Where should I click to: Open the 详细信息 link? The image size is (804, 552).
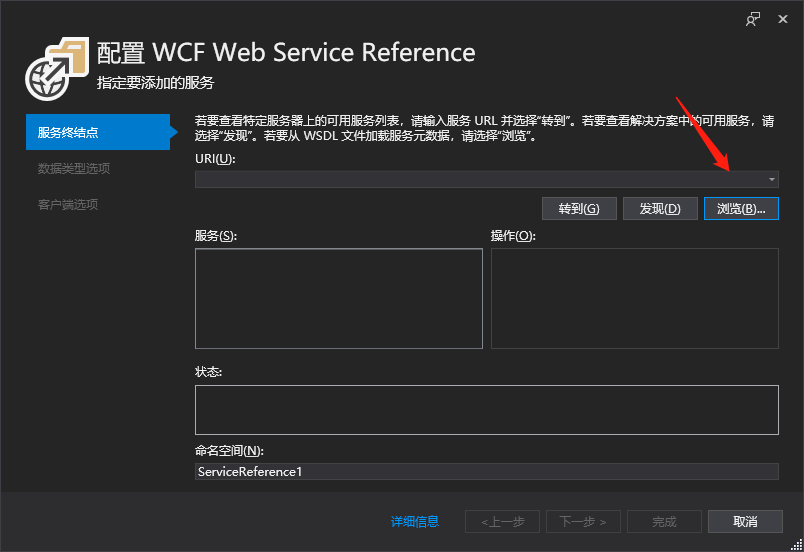(415, 522)
